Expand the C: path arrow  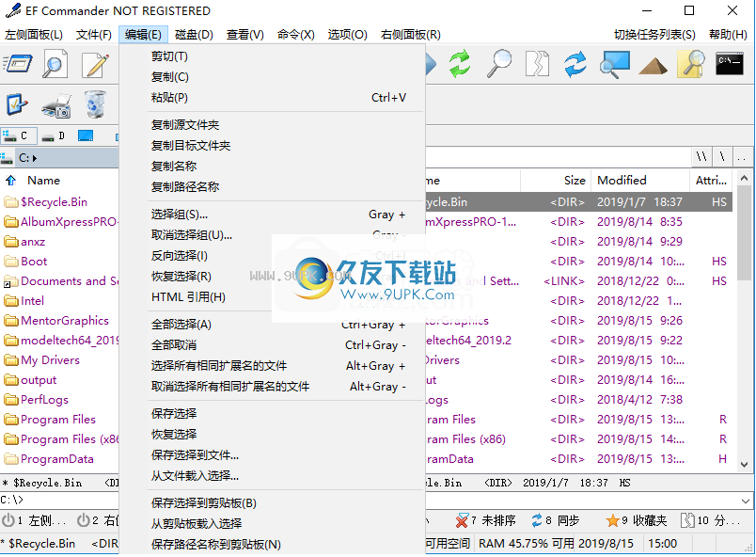(35, 158)
